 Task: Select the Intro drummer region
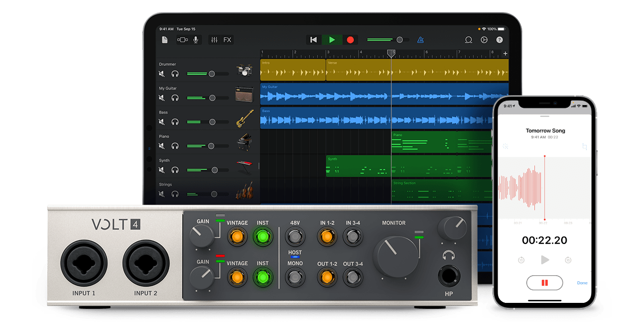292,70
